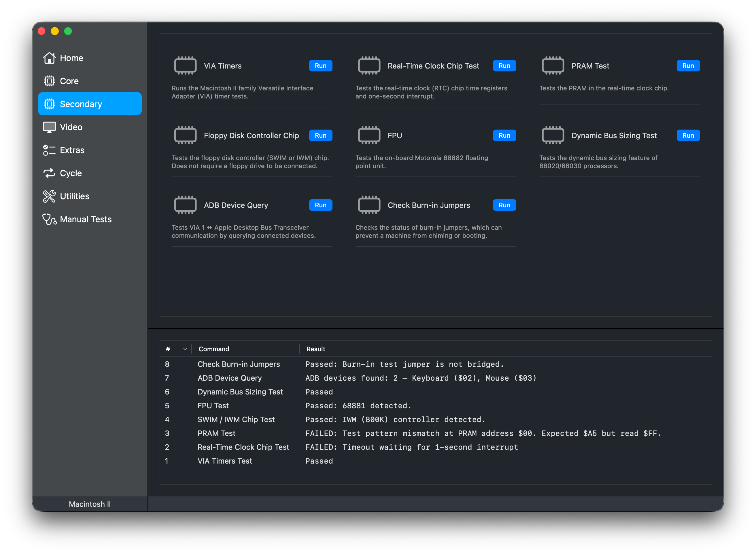Select the Core chip icon in sidebar

[49, 81]
